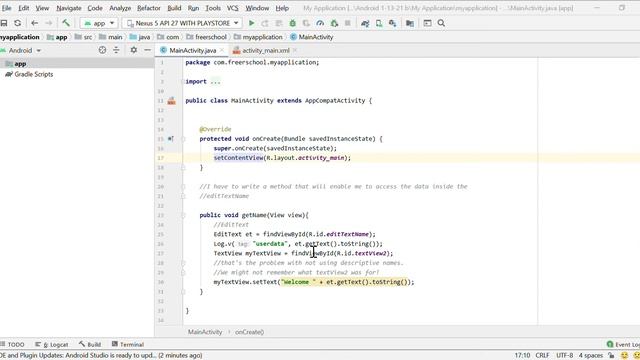This screenshot has width=640, height=360.
Task: Collapse the comment block fold marker at //I have to write
Action: pos(183,187)
